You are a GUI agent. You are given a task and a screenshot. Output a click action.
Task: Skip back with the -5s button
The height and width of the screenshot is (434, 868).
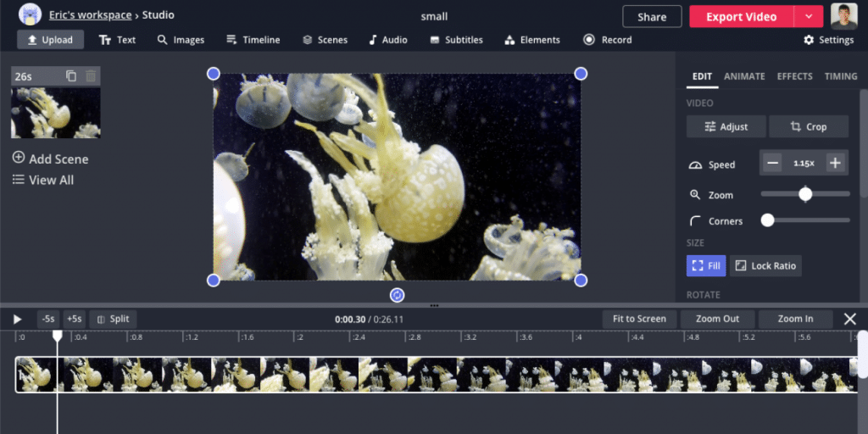click(48, 319)
